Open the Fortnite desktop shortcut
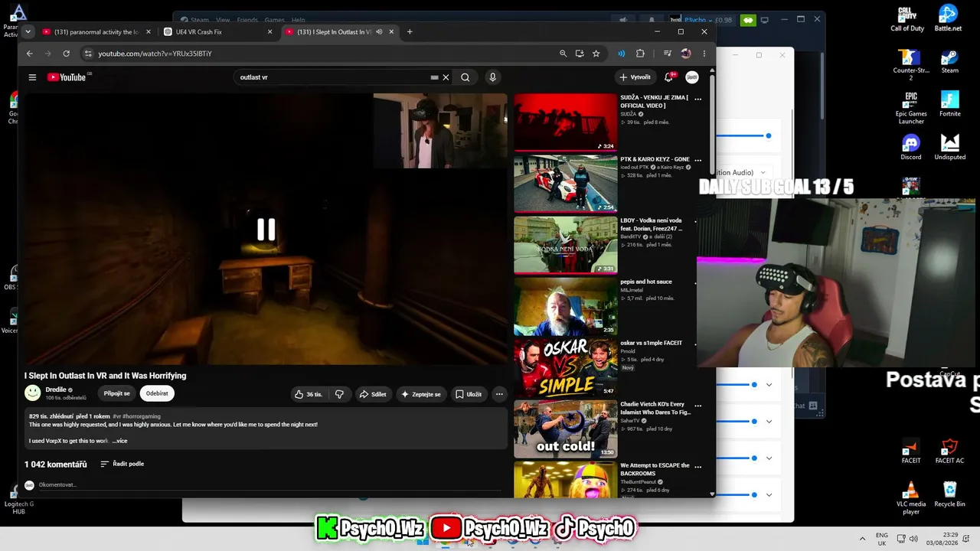980x551 pixels. [950, 104]
